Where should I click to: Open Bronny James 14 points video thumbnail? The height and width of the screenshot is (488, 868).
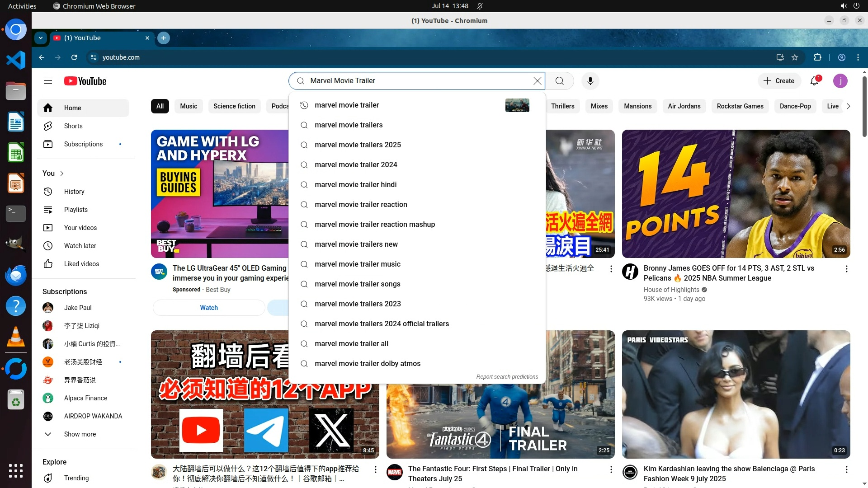tap(736, 194)
